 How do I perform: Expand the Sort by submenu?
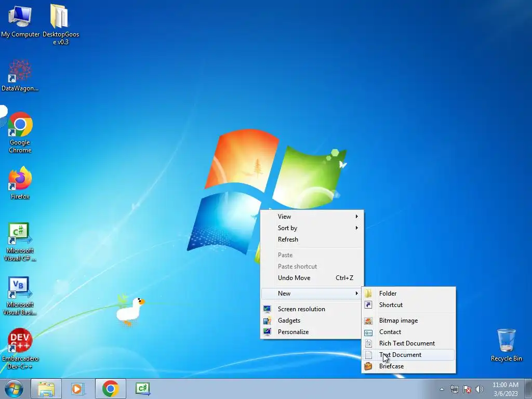coord(312,228)
